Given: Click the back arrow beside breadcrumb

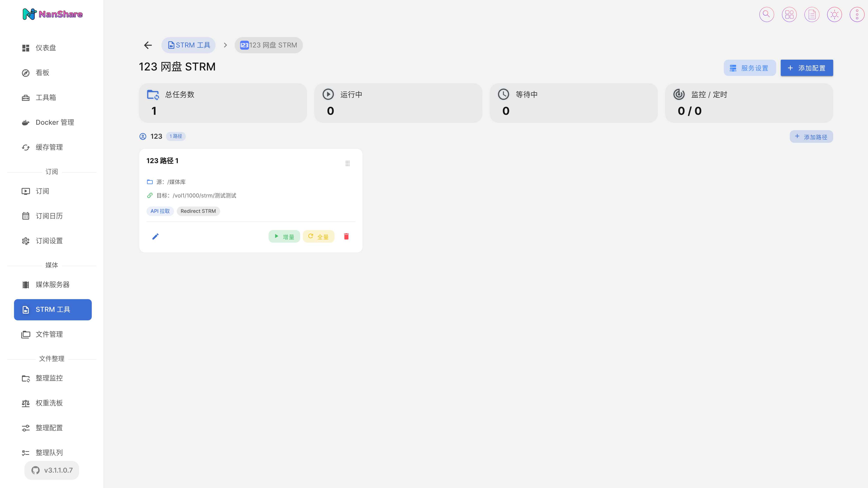Looking at the screenshot, I should coord(148,45).
